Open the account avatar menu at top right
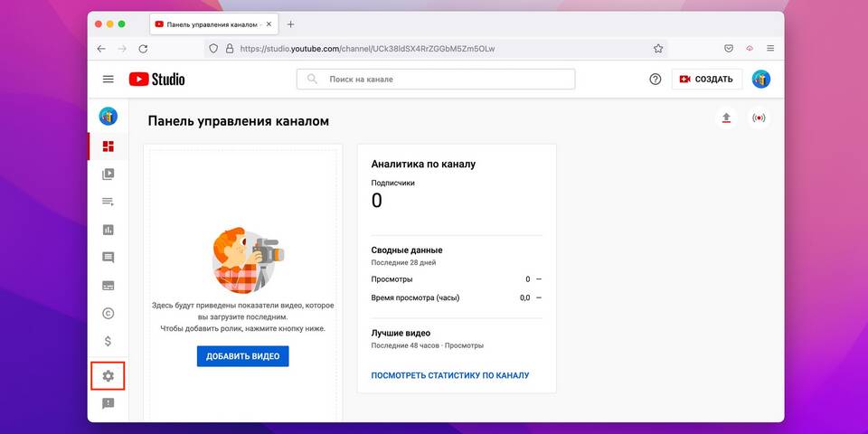Viewport: 868px width, 434px height. point(761,80)
